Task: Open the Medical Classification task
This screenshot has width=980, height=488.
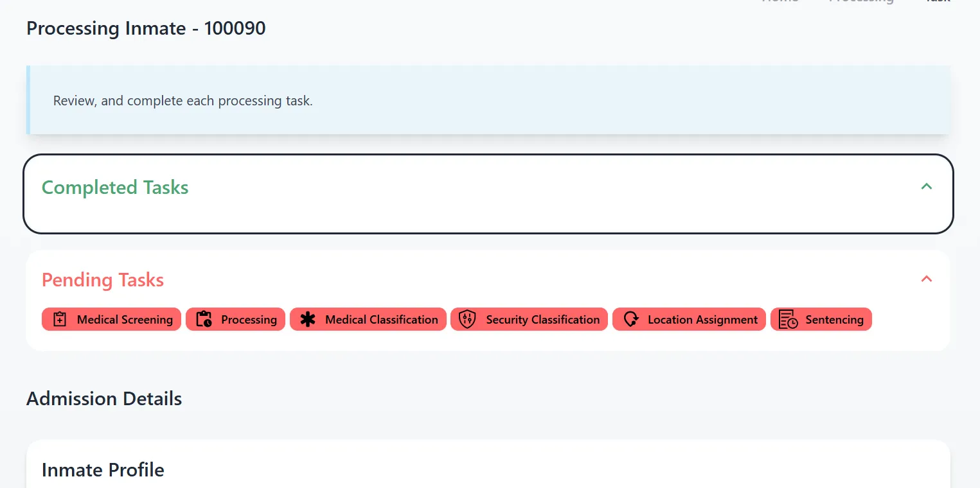Action: 368,319
